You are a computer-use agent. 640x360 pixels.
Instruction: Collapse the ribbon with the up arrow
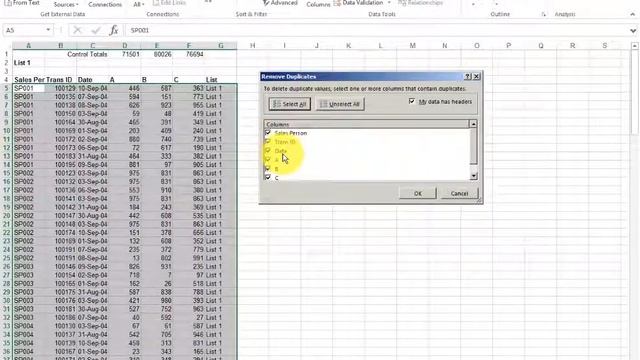click(632, 14)
